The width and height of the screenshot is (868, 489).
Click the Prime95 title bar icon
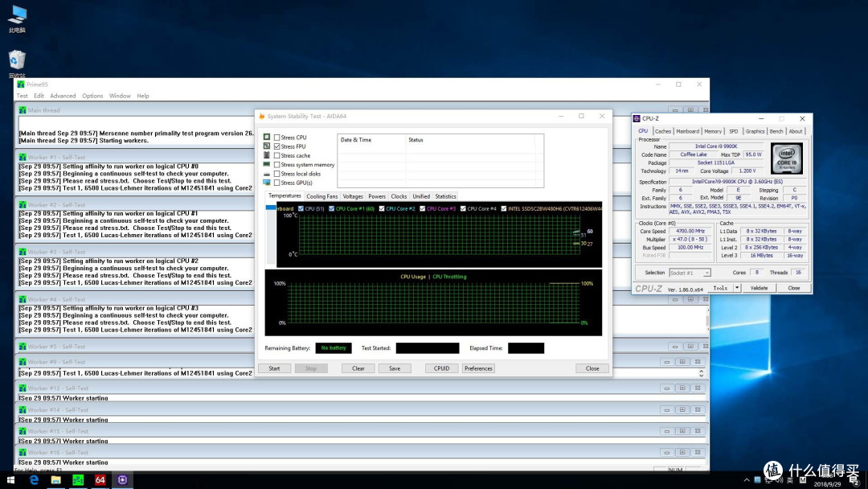(21, 84)
